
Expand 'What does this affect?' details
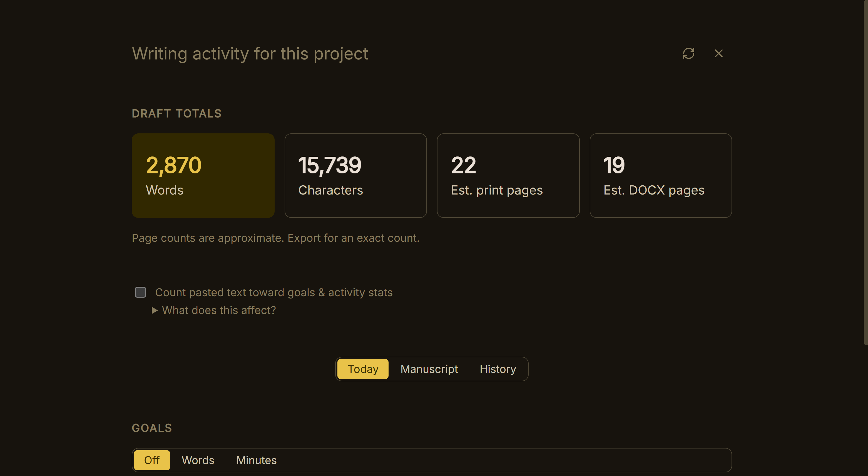(214, 310)
